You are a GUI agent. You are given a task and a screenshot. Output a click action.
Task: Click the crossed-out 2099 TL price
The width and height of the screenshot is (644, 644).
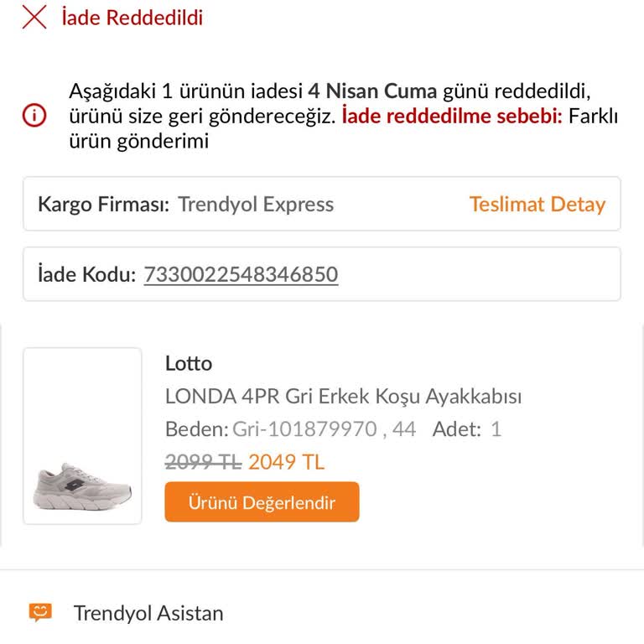coord(203,462)
